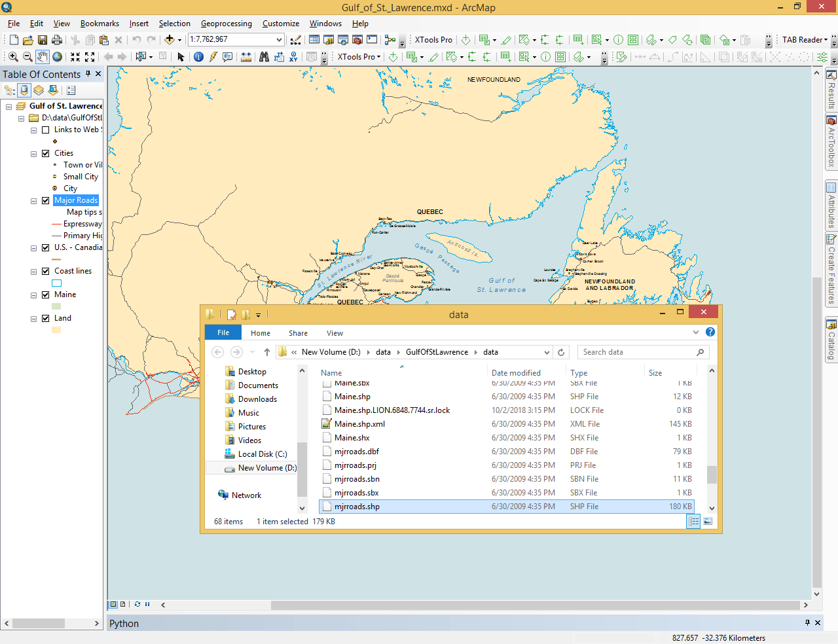Screen dimensions: 838x644
Task: Switch to the View tab in Explorer
Action: point(335,333)
